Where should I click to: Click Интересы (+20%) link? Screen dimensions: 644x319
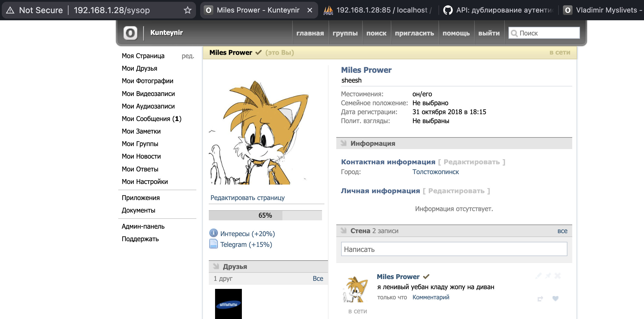point(248,234)
